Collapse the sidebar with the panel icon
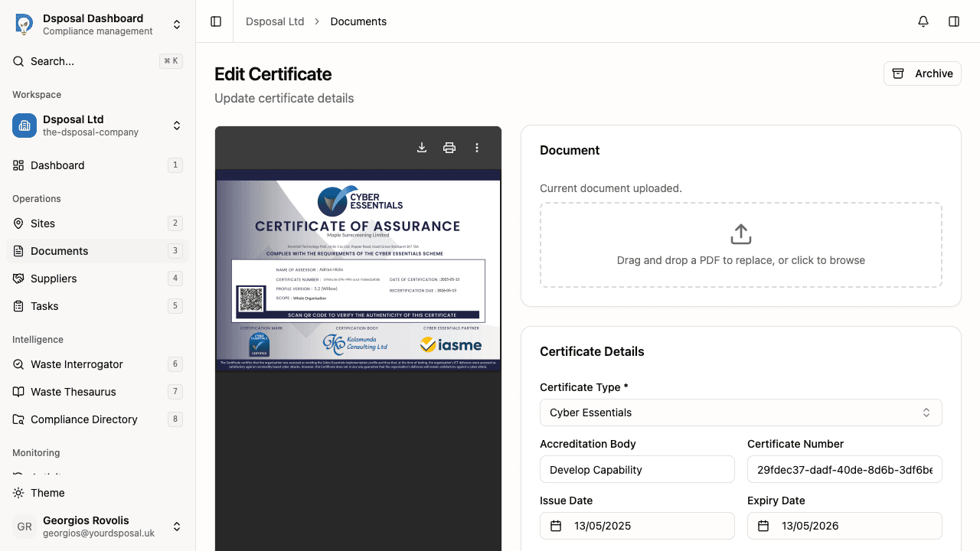The height and width of the screenshot is (551, 980). pyautogui.click(x=215, y=21)
